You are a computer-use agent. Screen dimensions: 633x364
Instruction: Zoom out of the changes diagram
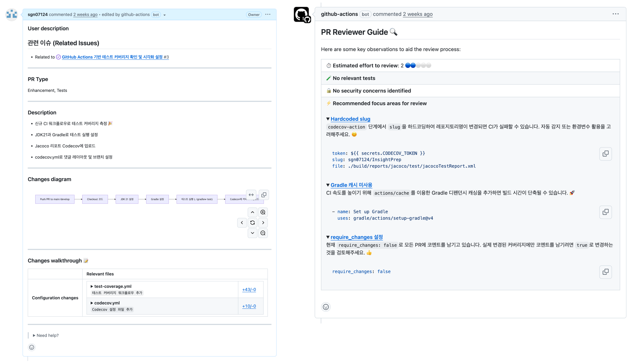(x=263, y=233)
